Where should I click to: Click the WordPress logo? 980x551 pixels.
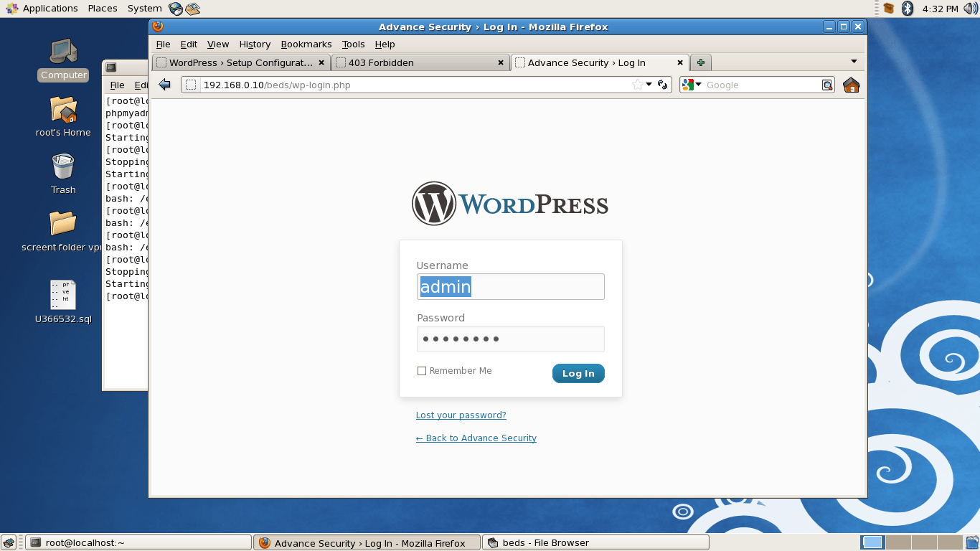510,204
